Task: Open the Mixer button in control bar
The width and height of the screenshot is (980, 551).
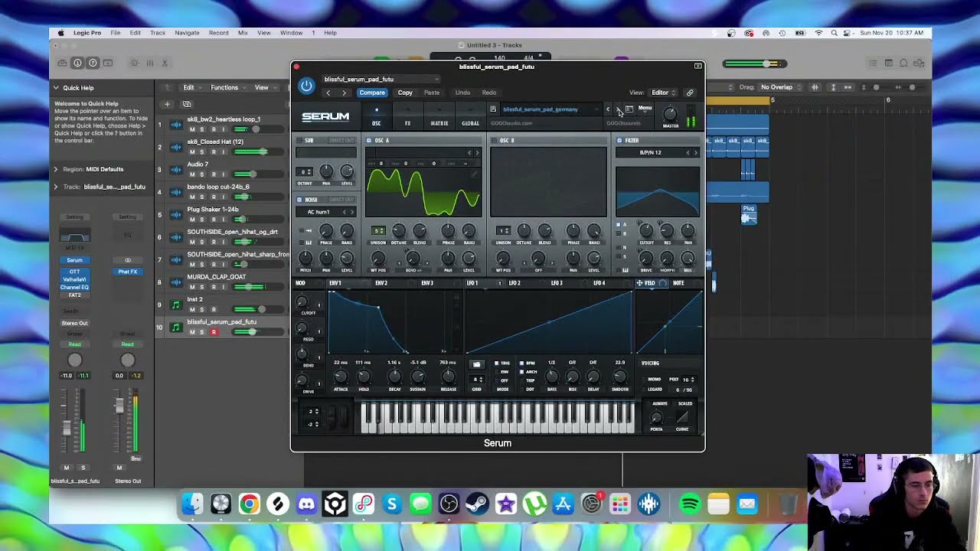Action: coord(150,63)
